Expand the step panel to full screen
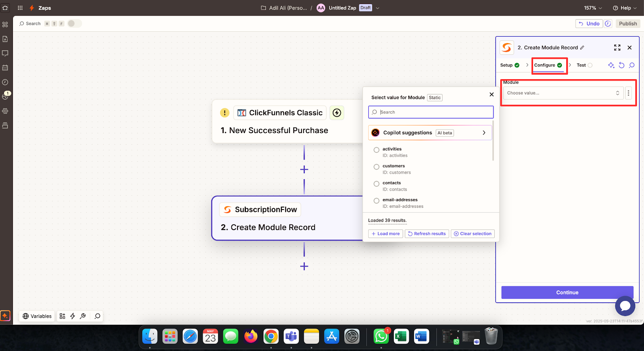Viewport: 644px width, 351px height. pos(617,47)
